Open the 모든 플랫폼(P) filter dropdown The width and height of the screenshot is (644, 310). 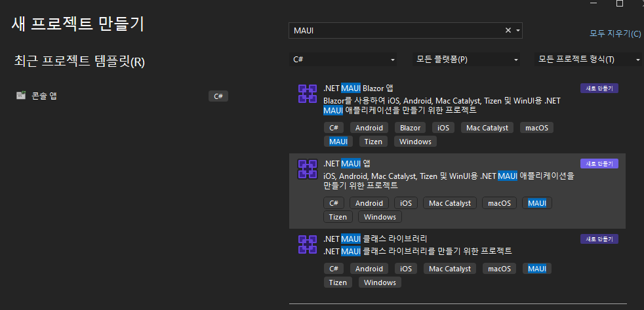(x=466, y=59)
